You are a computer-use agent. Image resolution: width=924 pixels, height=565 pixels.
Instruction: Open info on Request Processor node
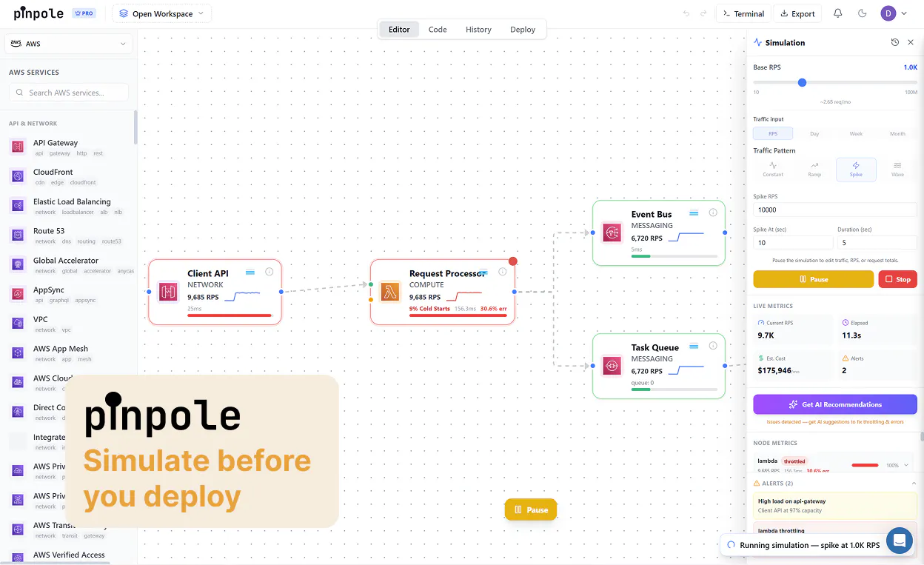503,272
